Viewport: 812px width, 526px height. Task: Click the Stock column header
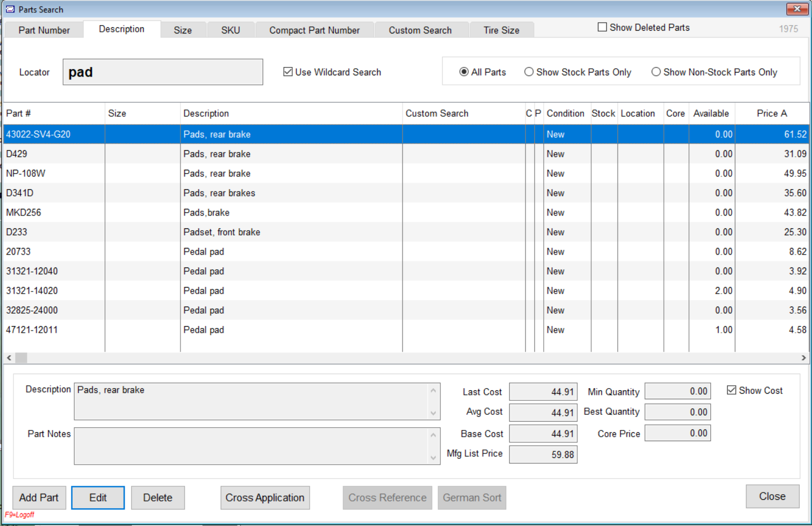click(604, 113)
